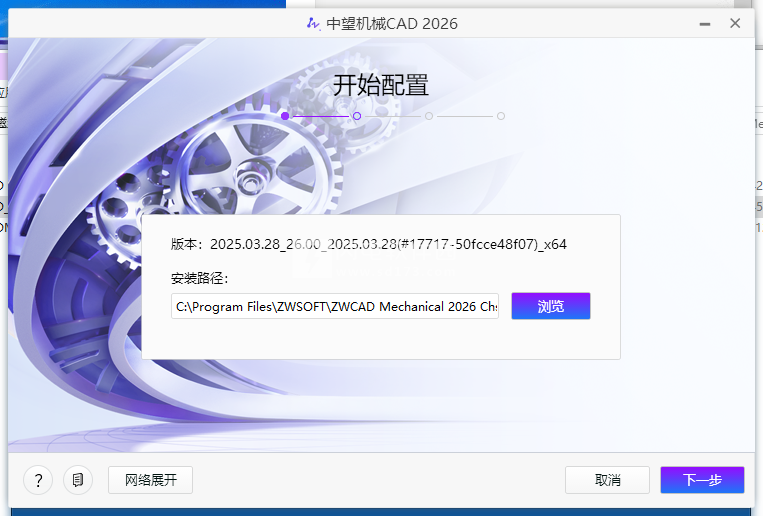Click the second step indicator circle
763x516 pixels.
[x=357, y=116]
